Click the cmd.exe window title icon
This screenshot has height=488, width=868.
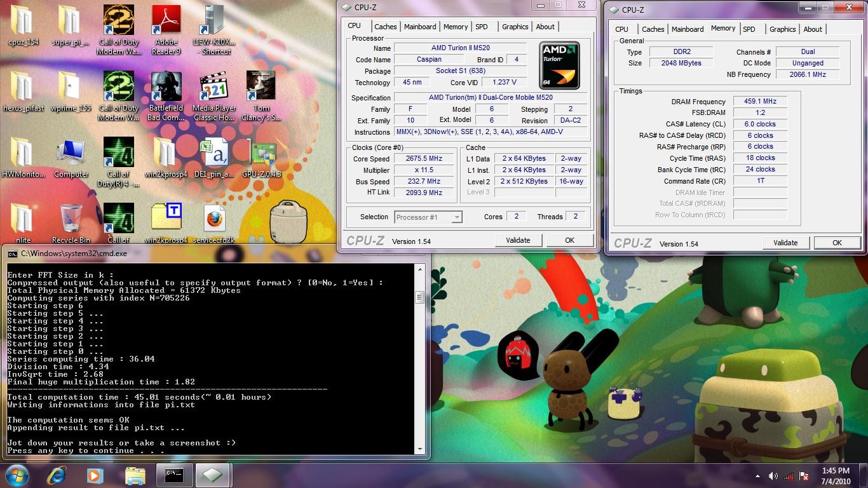pos(12,254)
